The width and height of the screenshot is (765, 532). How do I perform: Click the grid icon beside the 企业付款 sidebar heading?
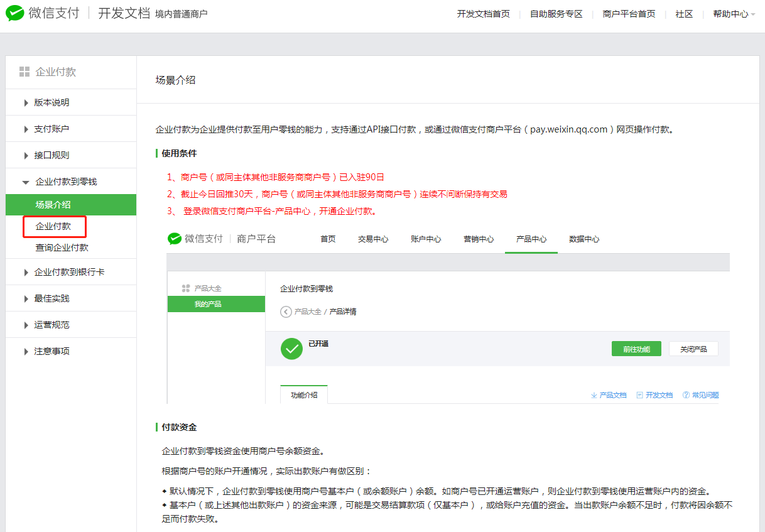pyautogui.click(x=24, y=72)
